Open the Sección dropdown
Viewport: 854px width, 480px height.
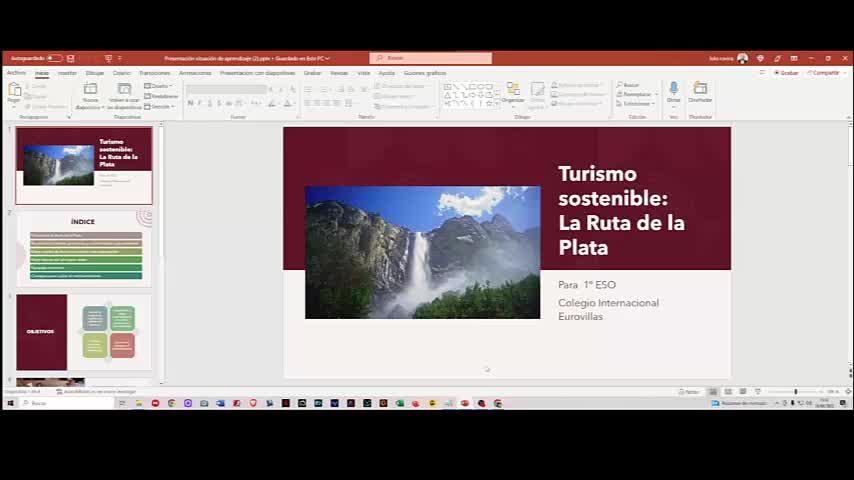pyautogui.click(x=160, y=107)
